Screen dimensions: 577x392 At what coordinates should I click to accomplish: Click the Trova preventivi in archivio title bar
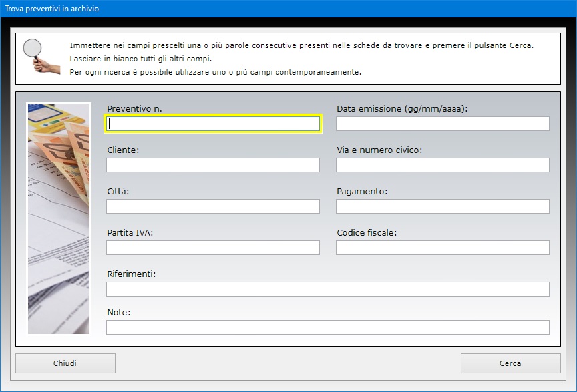point(288,9)
